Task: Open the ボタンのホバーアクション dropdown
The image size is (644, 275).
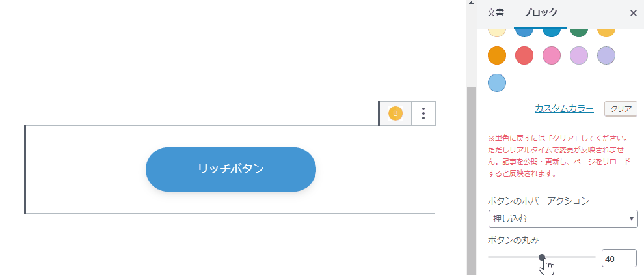Action: [563, 219]
